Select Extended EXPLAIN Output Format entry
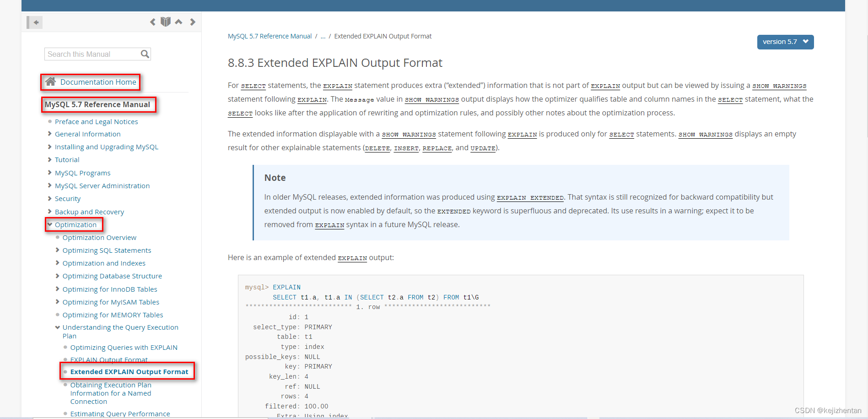868x419 pixels. coord(129,371)
